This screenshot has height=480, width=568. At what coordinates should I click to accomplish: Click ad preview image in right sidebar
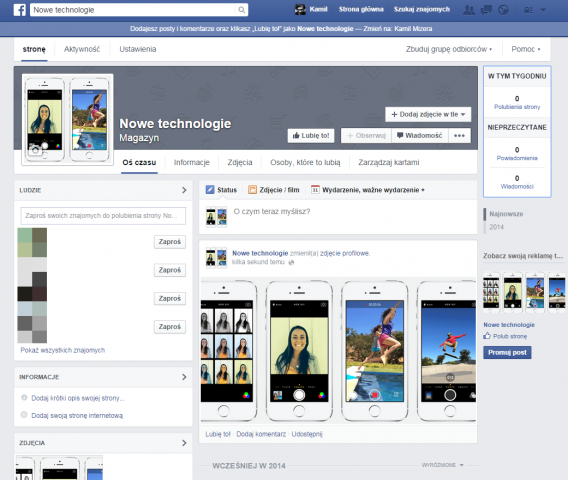click(x=524, y=293)
